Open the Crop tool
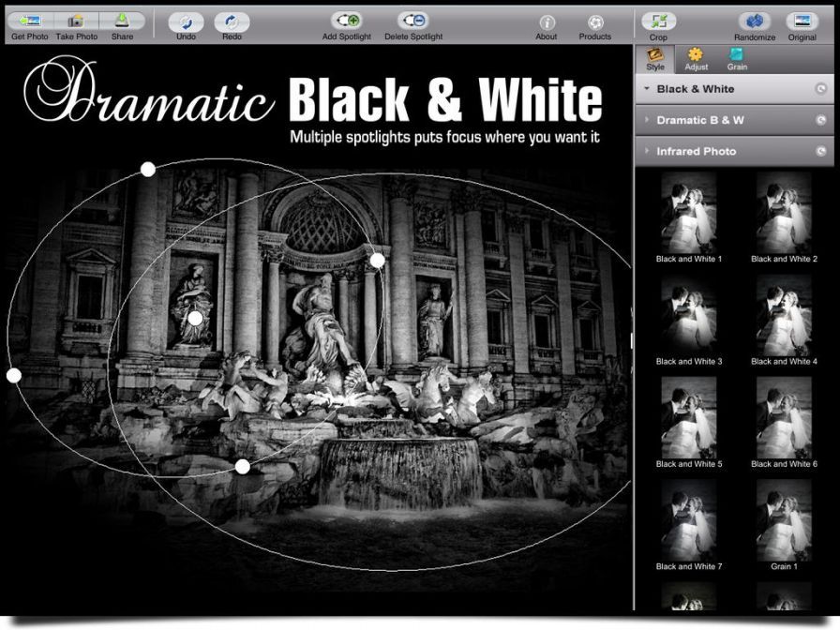Viewport: 840px width, 630px height. click(x=658, y=21)
